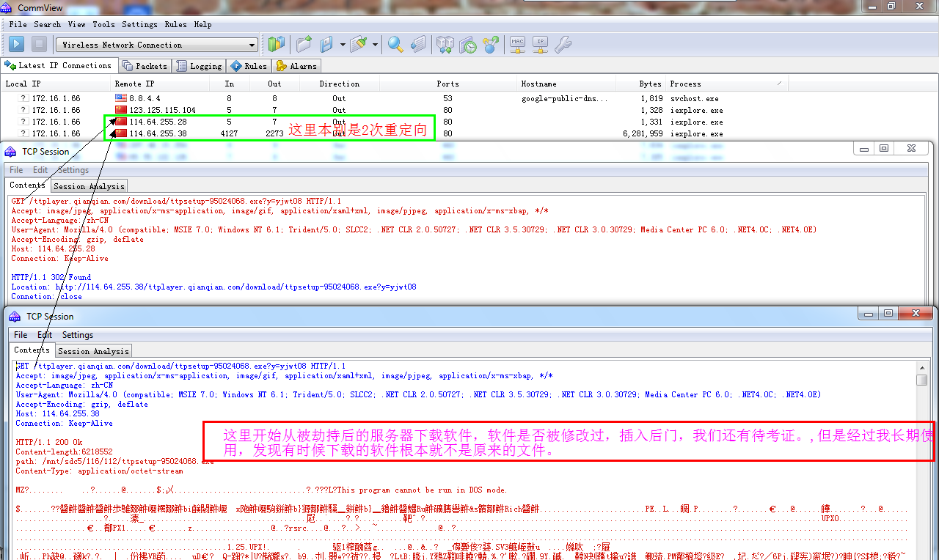Select Contents tab in rear TCP Session window
The image size is (939, 560).
[27, 185]
